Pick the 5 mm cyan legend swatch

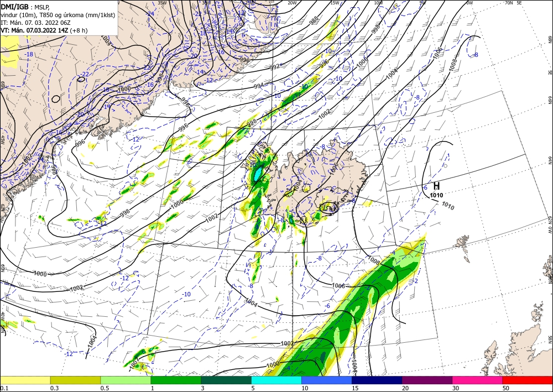click(x=276, y=380)
